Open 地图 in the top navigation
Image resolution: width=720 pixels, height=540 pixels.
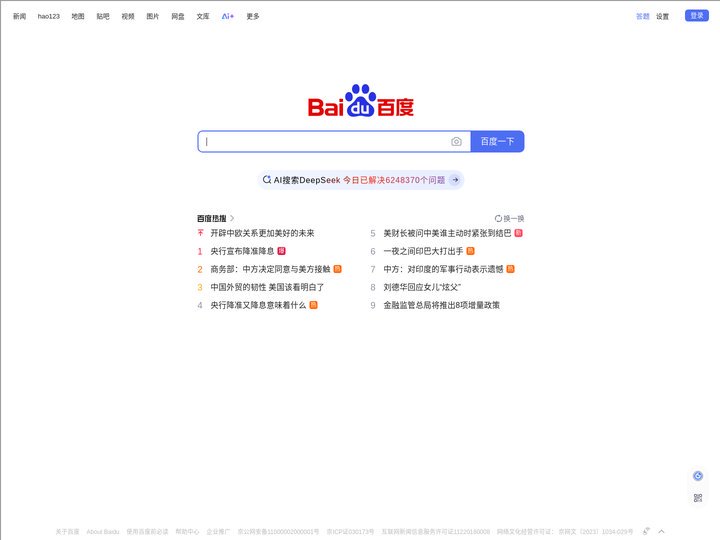pyautogui.click(x=78, y=16)
